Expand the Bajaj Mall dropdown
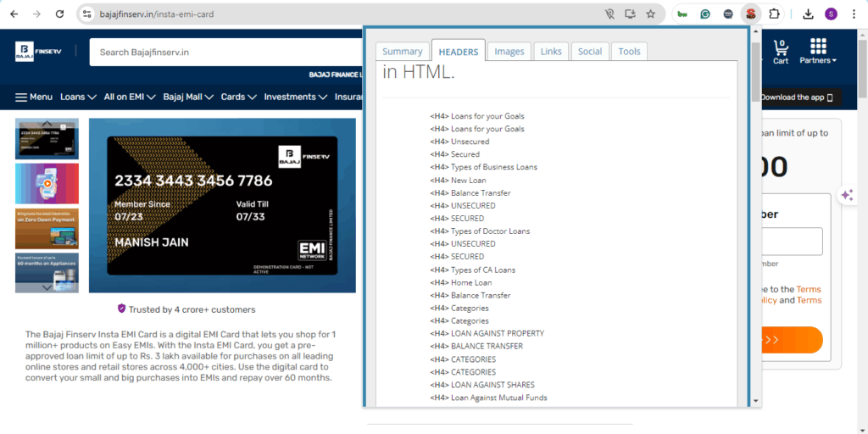The image size is (868, 434). click(188, 97)
